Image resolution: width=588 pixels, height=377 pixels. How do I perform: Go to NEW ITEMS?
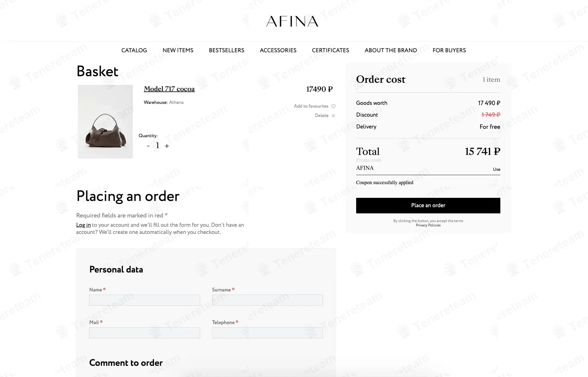(178, 50)
